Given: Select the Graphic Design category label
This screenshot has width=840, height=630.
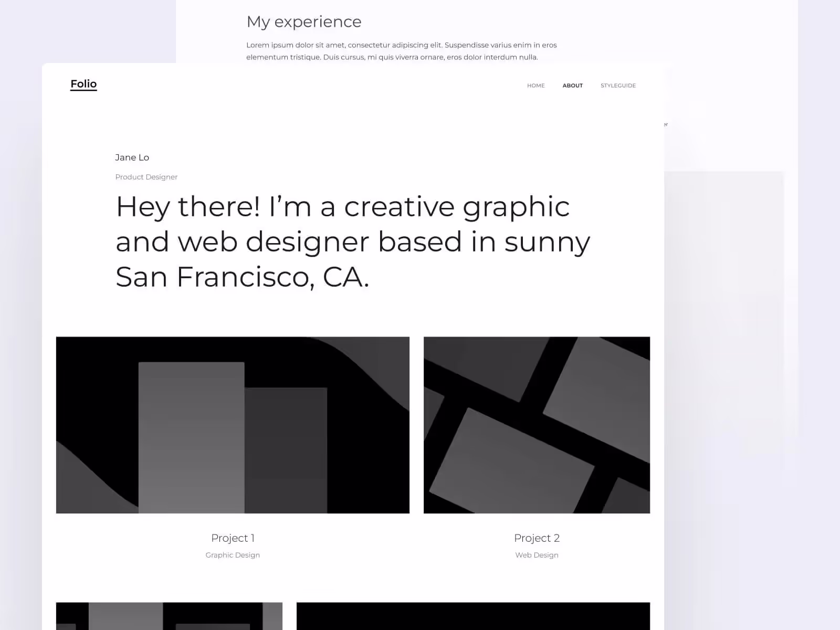Looking at the screenshot, I should (233, 555).
